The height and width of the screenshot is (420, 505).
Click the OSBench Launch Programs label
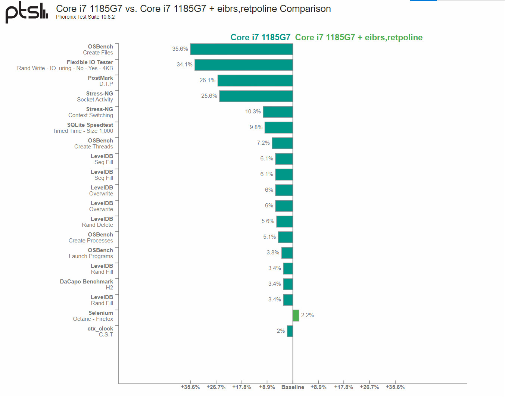pyautogui.click(x=91, y=253)
